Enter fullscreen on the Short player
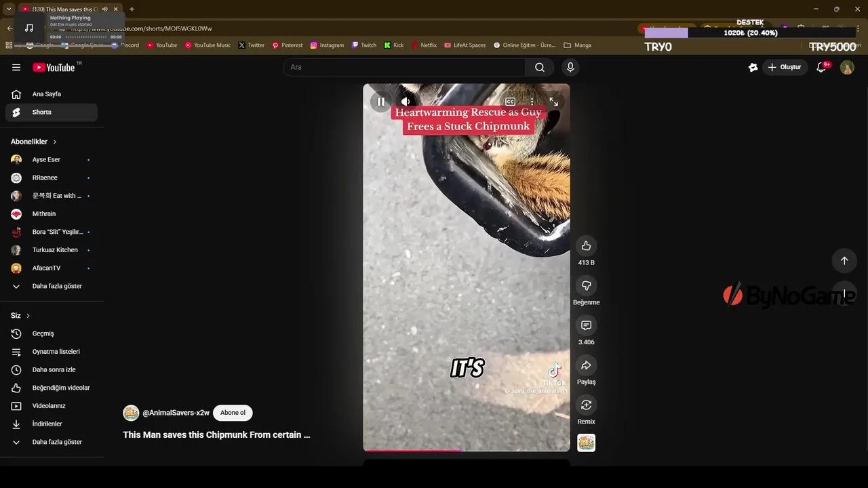Viewport: 868px width, 488px height. 554,102
